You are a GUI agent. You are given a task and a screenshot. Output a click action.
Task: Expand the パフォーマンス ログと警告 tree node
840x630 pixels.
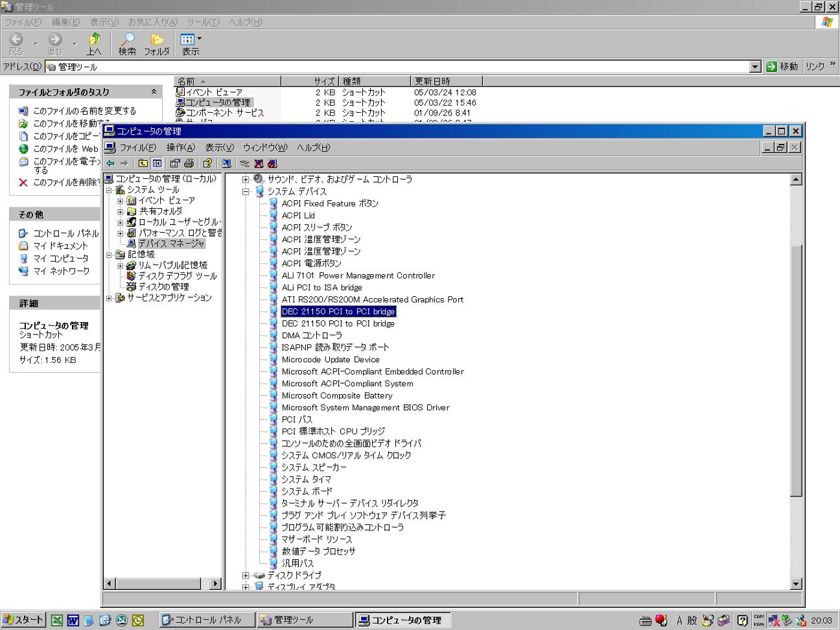point(121,233)
